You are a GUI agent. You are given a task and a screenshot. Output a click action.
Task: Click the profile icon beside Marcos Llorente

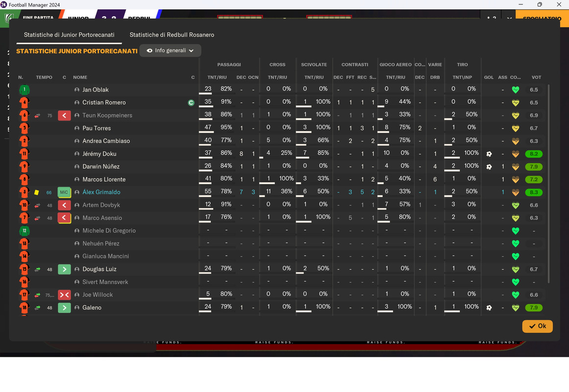[x=77, y=179]
